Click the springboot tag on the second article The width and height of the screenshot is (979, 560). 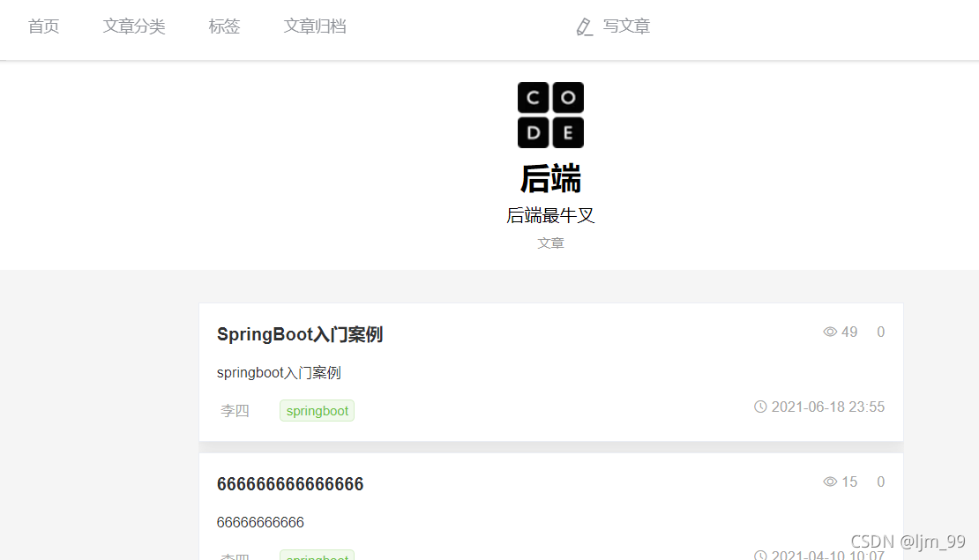(318, 555)
